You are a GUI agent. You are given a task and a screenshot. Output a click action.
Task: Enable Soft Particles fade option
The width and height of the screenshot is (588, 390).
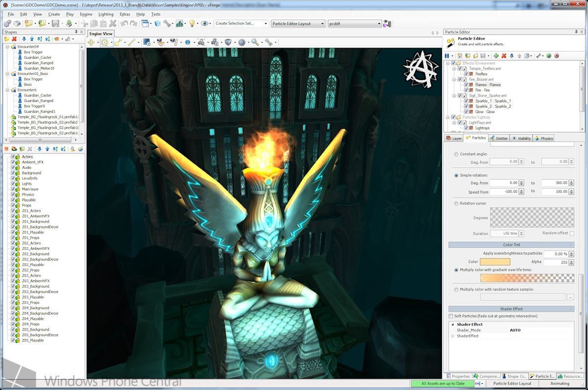pos(450,316)
